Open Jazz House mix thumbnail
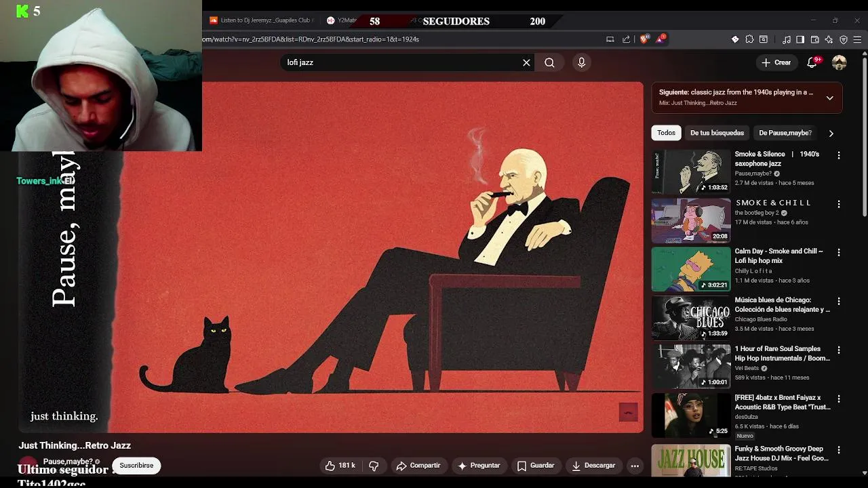Screen dimensions: 868x488 point(691,461)
